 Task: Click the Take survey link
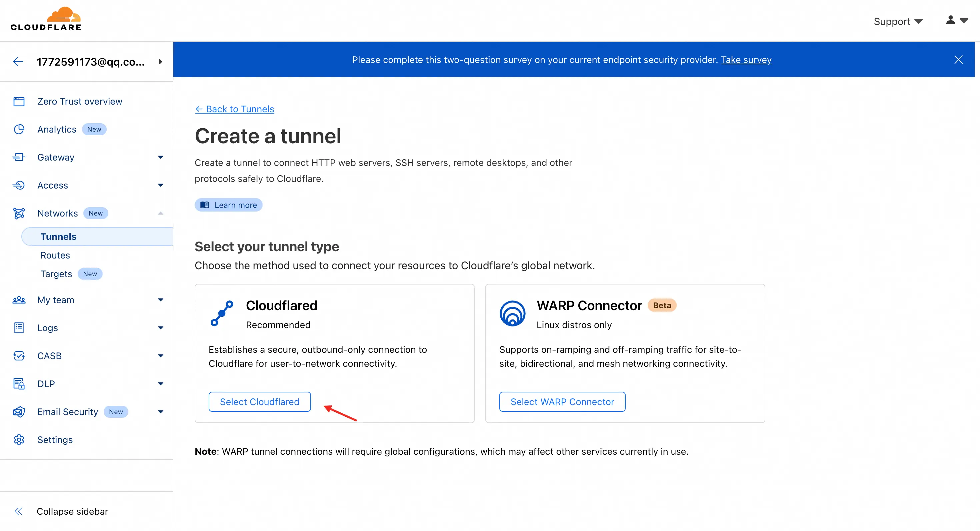tap(746, 60)
